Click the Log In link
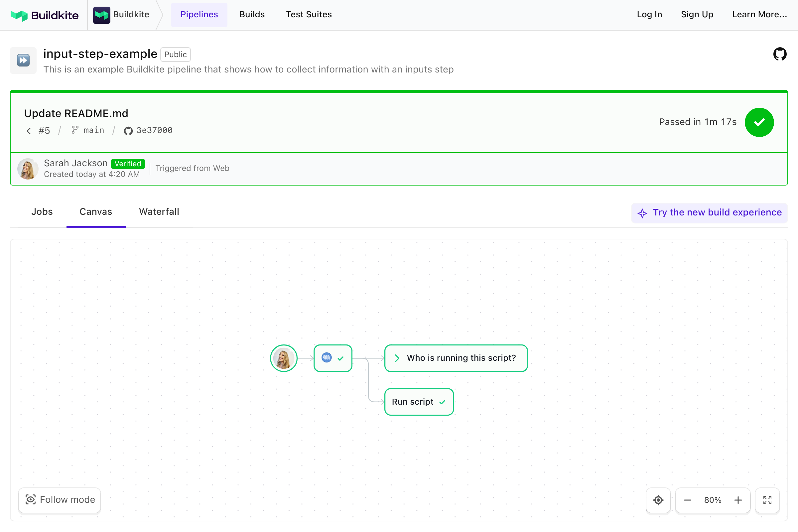The image size is (798, 532). [x=649, y=15]
